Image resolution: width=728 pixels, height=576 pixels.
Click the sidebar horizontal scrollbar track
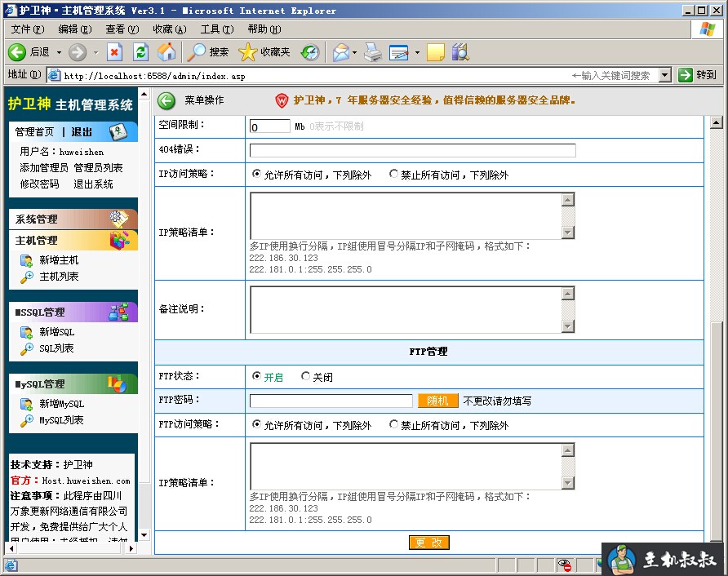pyautogui.click(x=71, y=548)
